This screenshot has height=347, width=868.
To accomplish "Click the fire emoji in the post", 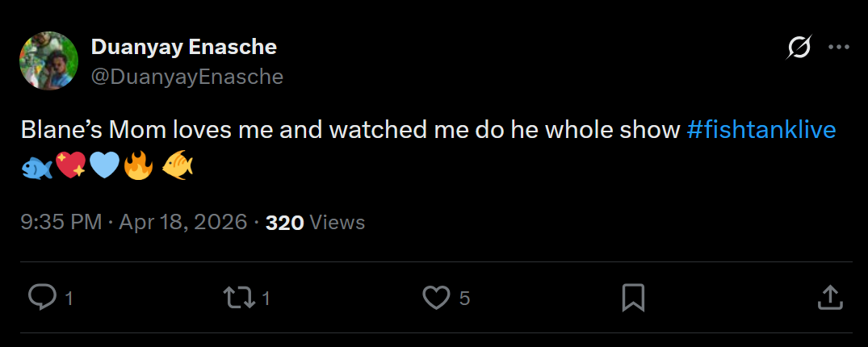I will tap(138, 167).
